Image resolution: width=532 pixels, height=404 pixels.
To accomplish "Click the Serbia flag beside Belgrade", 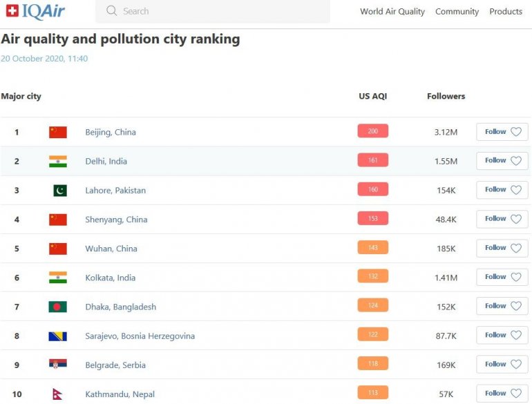I will coord(58,365).
